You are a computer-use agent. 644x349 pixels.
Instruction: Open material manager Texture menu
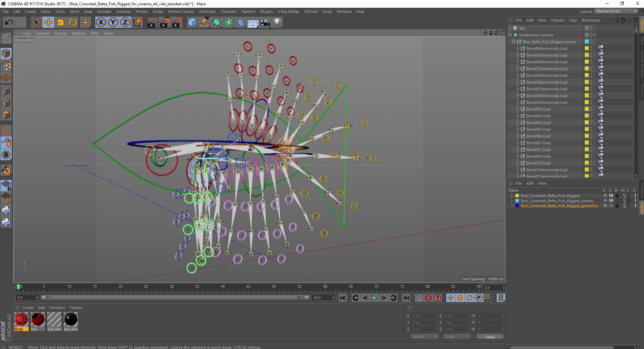tap(76, 308)
